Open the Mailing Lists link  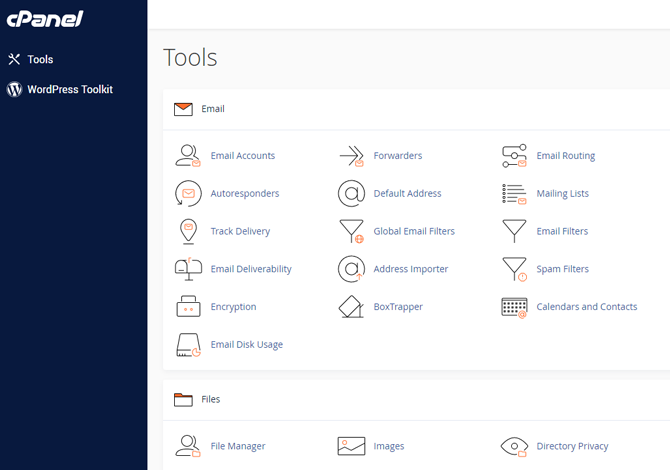[562, 194]
